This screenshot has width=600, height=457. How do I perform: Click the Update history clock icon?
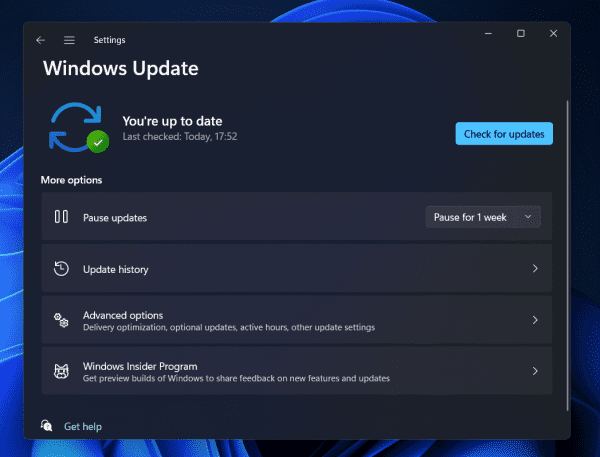point(61,269)
